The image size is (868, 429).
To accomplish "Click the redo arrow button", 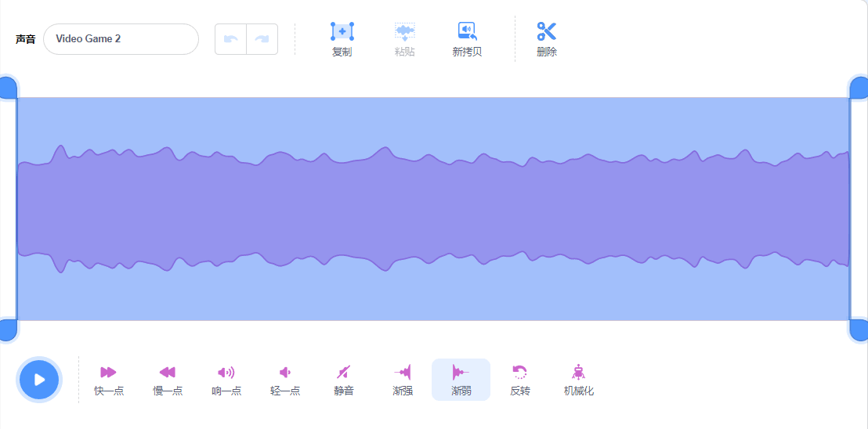I will 262,39.
